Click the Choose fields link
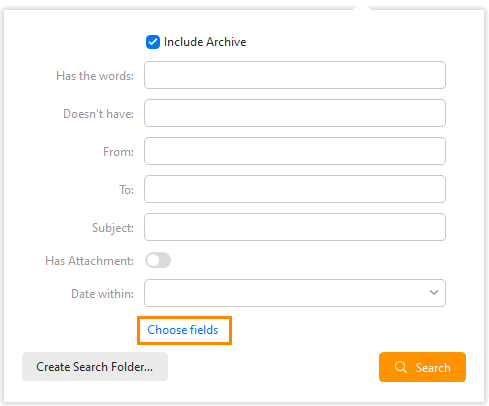Viewport: 489px width, 406px height. click(183, 330)
